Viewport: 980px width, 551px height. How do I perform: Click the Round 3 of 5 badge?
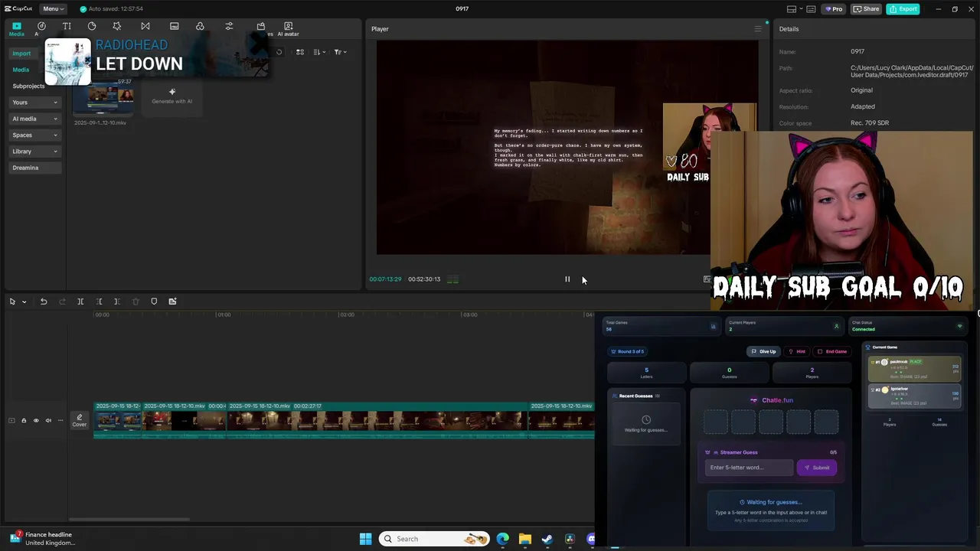coord(628,351)
